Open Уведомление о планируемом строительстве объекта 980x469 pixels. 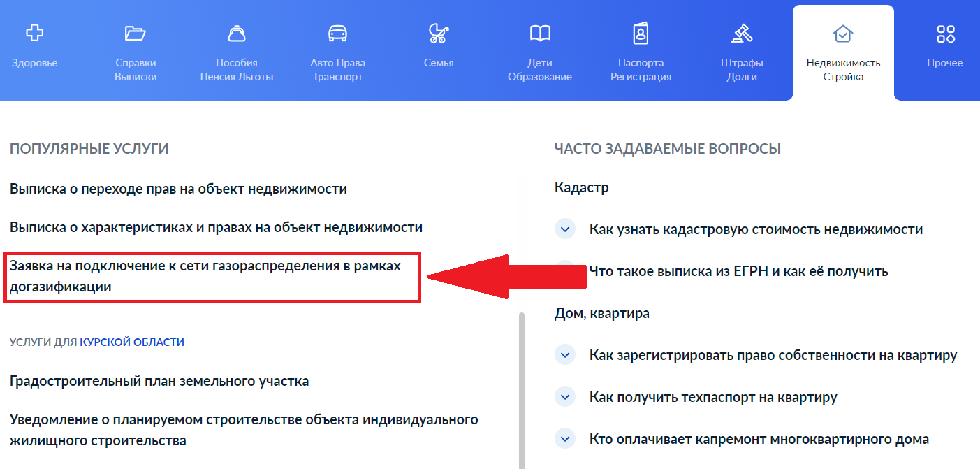pyautogui.click(x=244, y=430)
